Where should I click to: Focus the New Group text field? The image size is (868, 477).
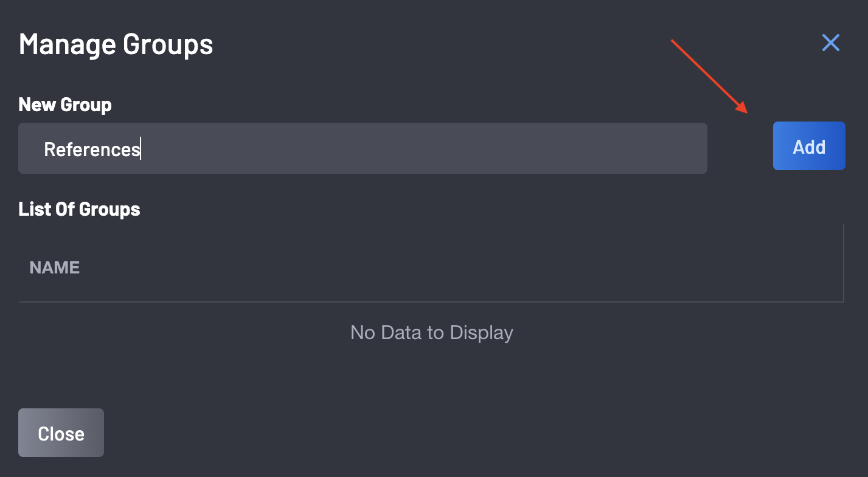(363, 149)
